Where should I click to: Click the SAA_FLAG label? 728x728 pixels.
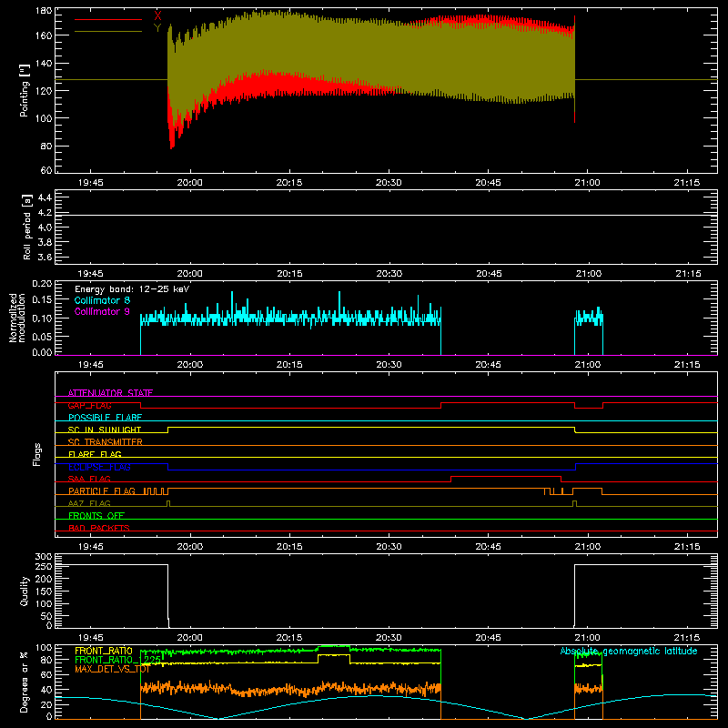[89, 479]
